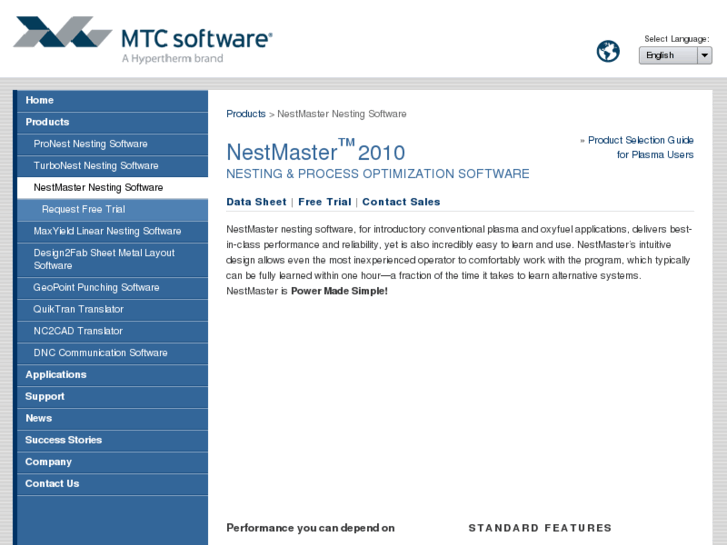727x545 pixels.
Task: Click the 'Select Language:' label
Action: coord(676,39)
